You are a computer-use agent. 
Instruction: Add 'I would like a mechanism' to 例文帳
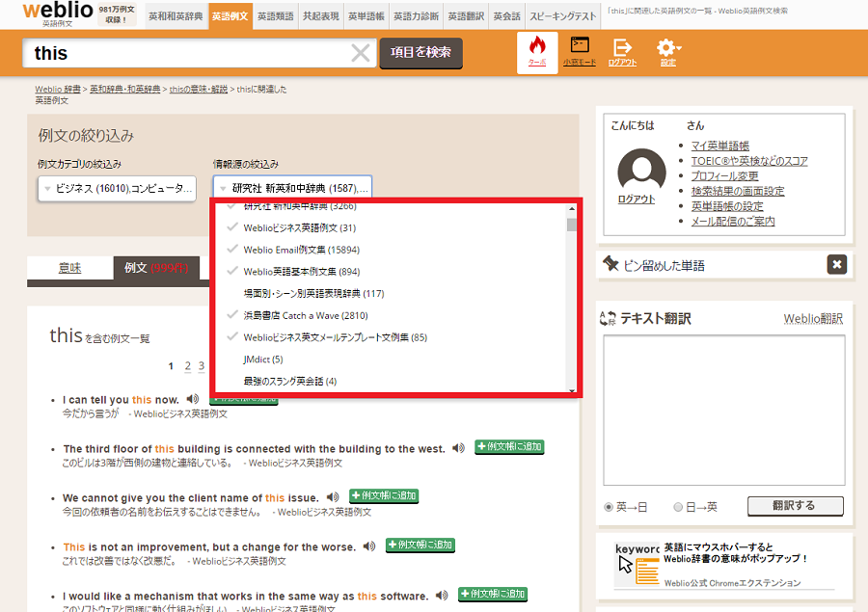493,594
